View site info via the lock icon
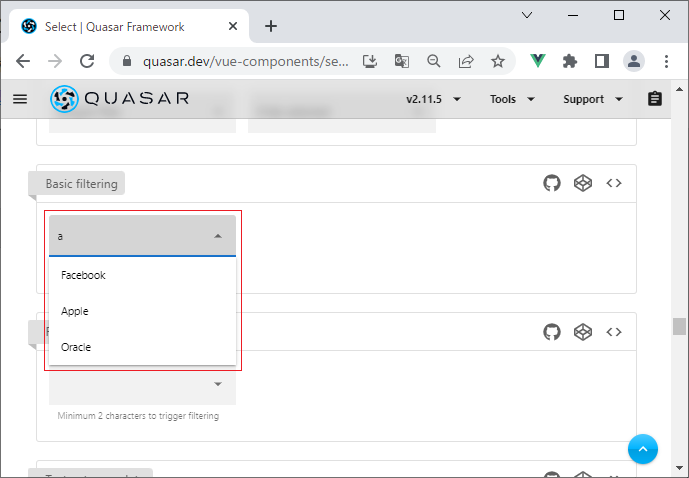This screenshot has width=689, height=478. click(127, 61)
